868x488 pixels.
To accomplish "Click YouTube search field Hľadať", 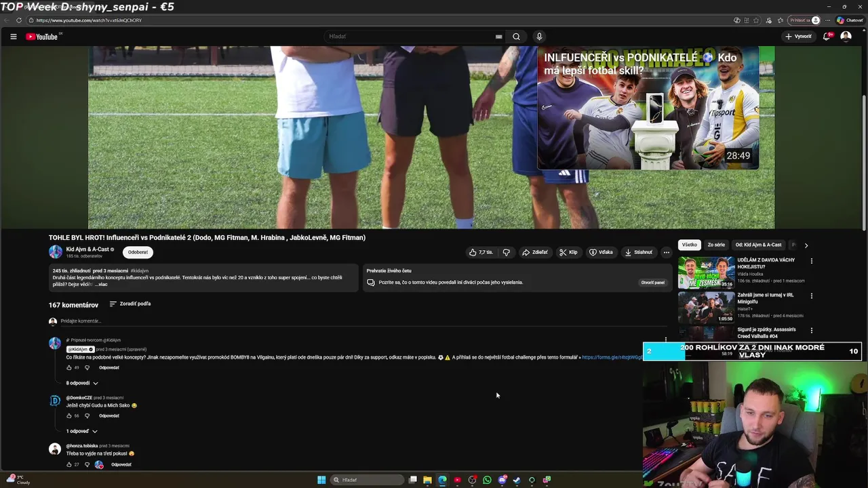I will click(x=409, y=37).
